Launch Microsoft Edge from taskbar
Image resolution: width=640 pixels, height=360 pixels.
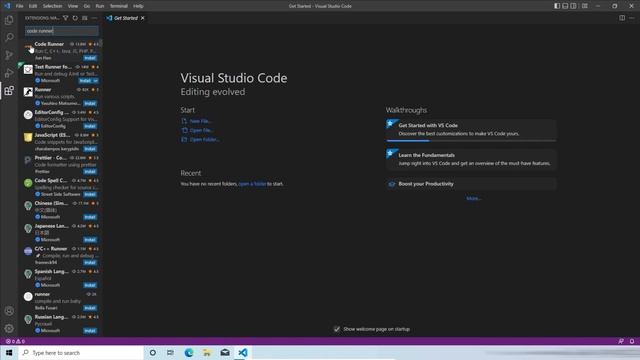coord(189,353)
